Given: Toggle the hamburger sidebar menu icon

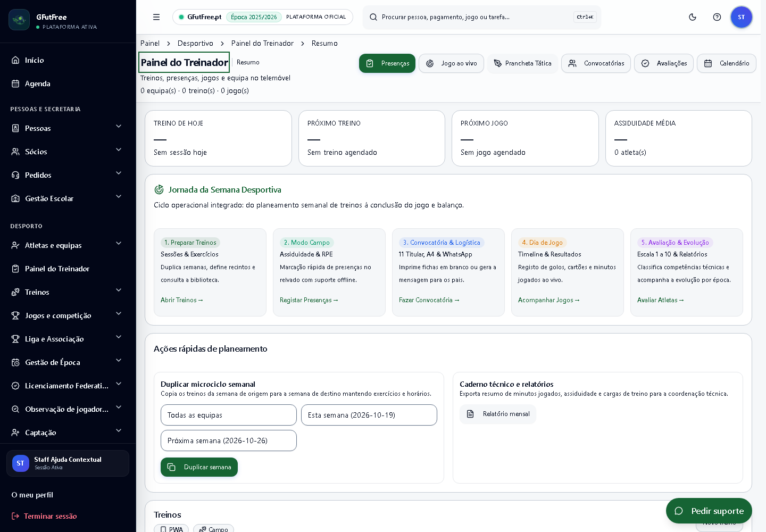Looking at the screenshot, I should coord(156,17).
